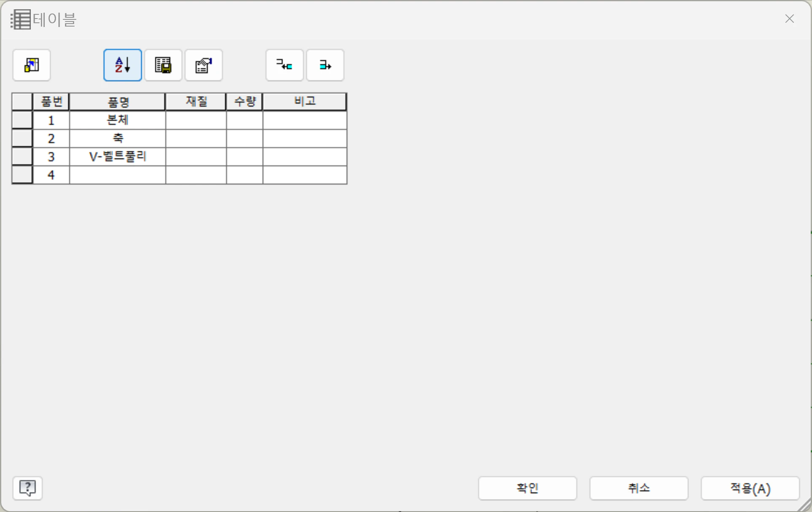Close the 테이블 dialog window
Viewport: 812px width, 512px height.
(x=789, y=19)
